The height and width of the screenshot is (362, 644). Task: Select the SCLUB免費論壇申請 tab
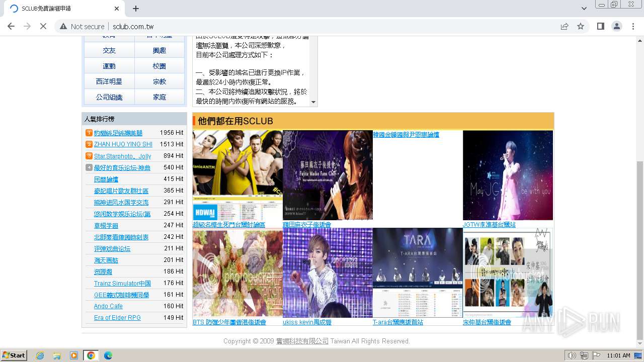(x=64, y=9)
